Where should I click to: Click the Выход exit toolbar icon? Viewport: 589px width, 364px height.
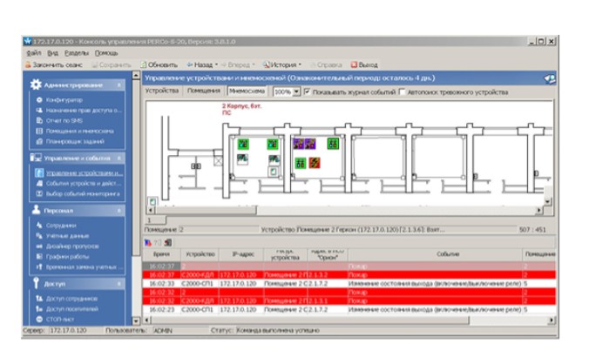click(x=364, y=64)
